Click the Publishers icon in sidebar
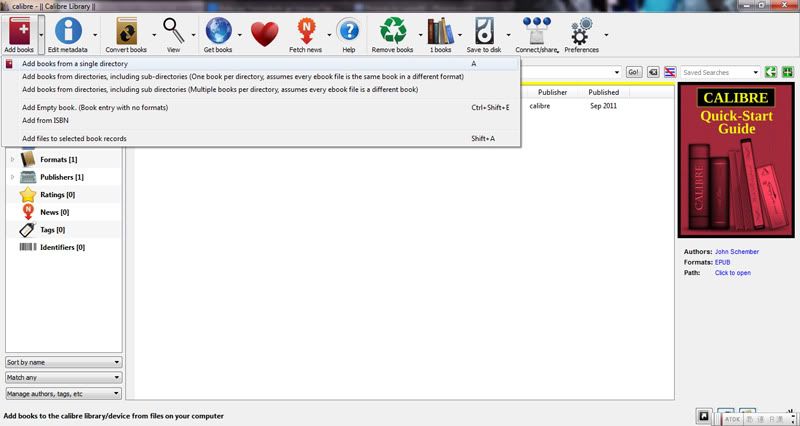The image size is (800, 426). pyautogui.click(x=28, y=177)
